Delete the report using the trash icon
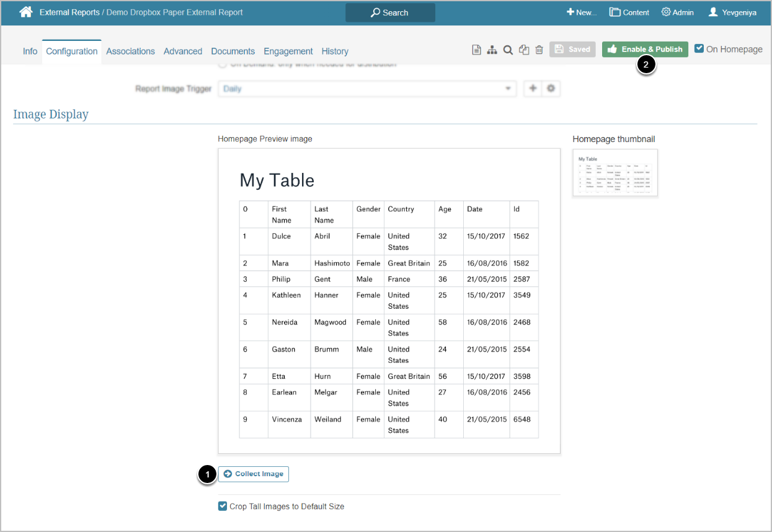The image size is (772, 532). [539, 50]
